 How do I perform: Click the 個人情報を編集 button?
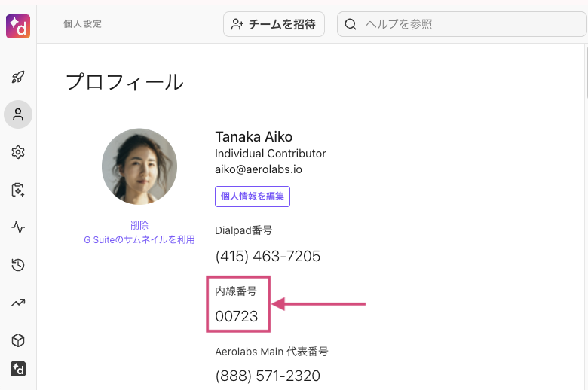(x=253, y=197)
